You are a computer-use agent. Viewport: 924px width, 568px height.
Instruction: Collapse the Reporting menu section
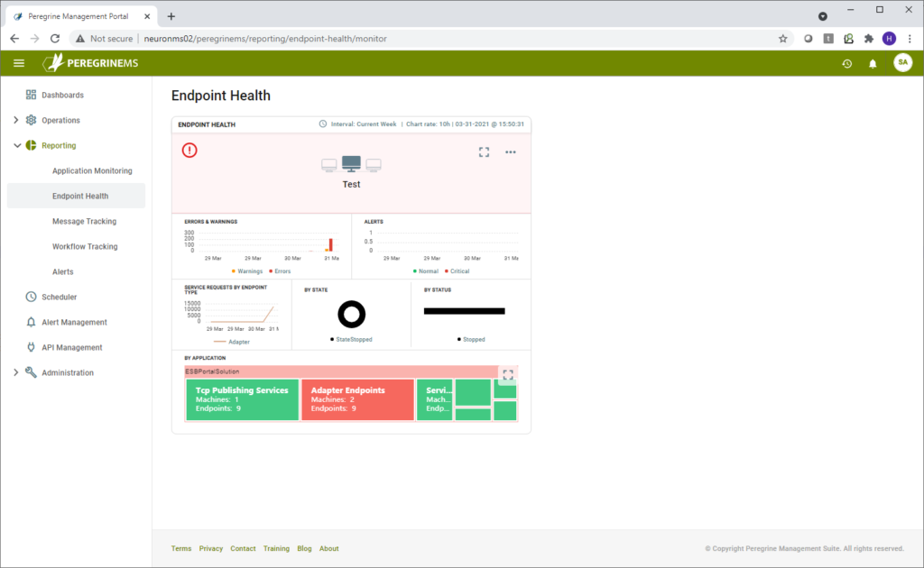point(16,145)
